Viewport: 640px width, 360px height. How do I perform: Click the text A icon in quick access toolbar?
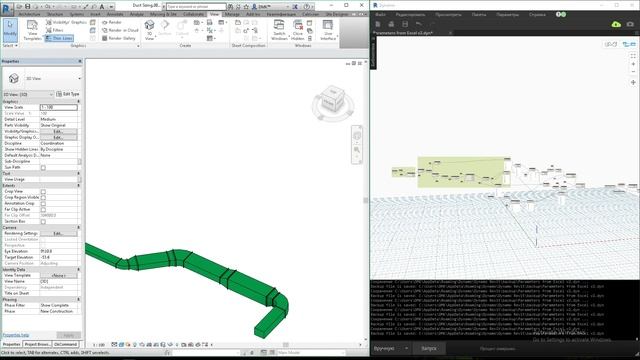[102, 7]
